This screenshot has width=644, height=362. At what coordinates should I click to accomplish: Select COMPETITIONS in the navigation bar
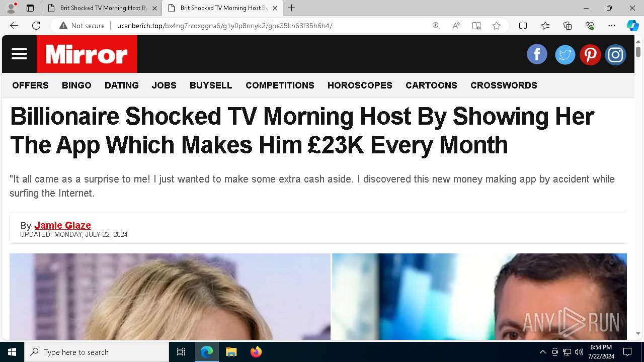tap(280, 85)
